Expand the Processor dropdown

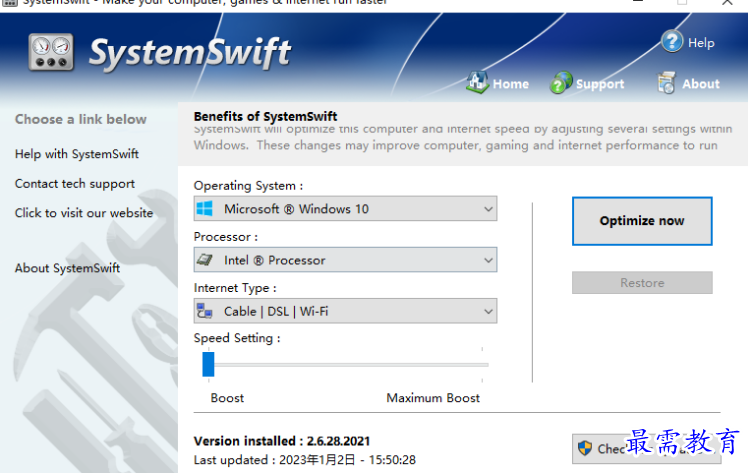coord(345,260)
